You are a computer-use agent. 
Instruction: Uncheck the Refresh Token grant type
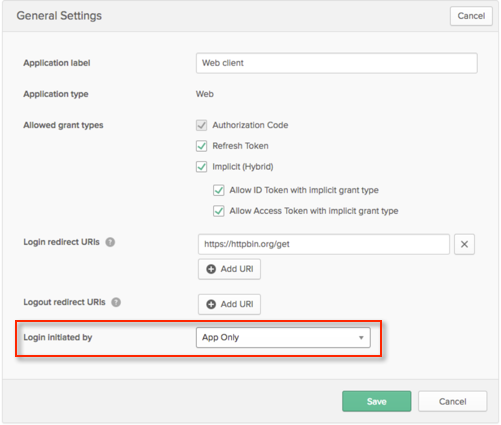click(x=201, y=146)
